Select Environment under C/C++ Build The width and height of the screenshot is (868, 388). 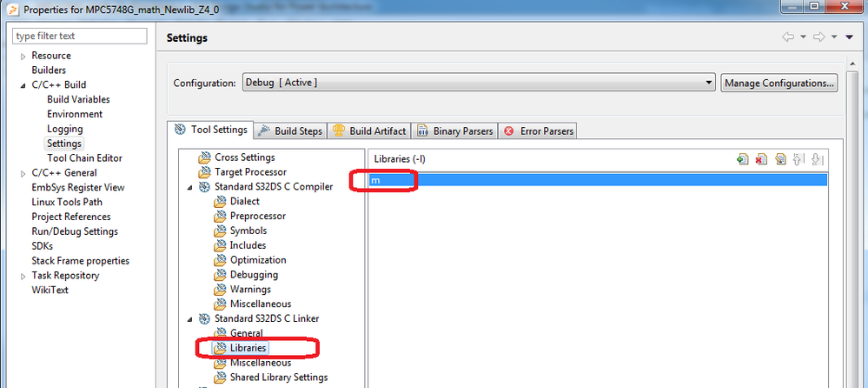[75, 114]
